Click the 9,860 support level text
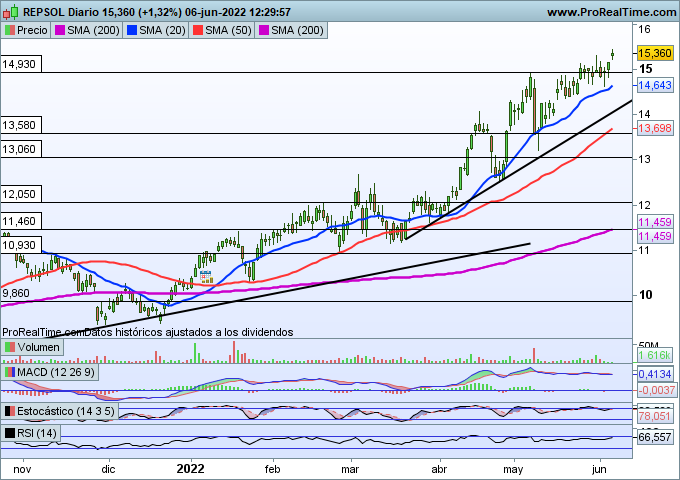Screen dimensions: 680x480 pos(16,293)
